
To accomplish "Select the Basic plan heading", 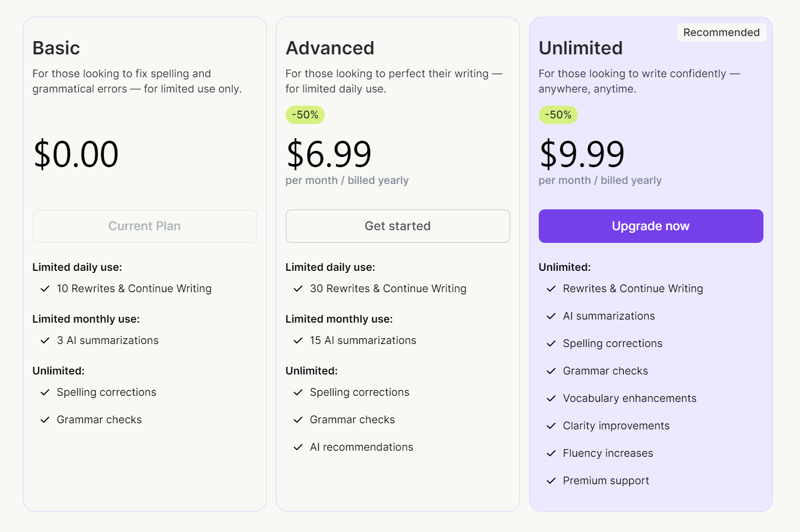I will tap(56, 48).
